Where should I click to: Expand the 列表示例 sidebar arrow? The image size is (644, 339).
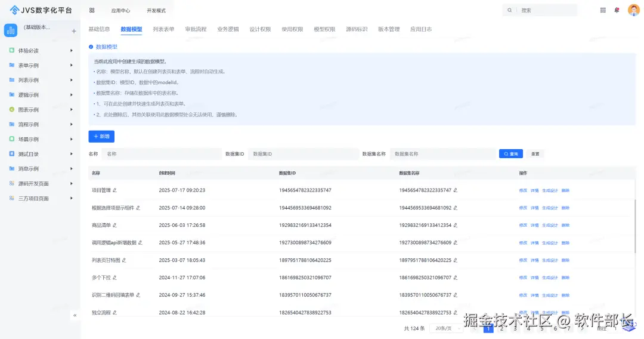72,80
